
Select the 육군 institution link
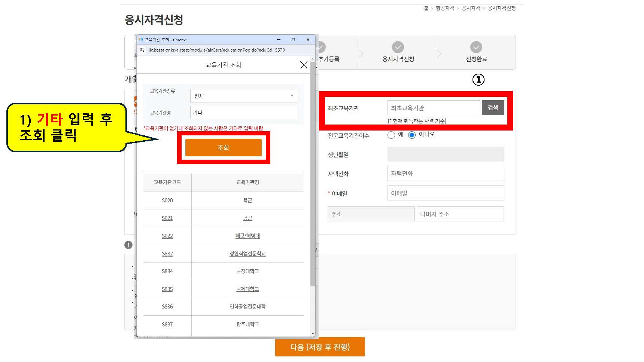coord(247,200)
